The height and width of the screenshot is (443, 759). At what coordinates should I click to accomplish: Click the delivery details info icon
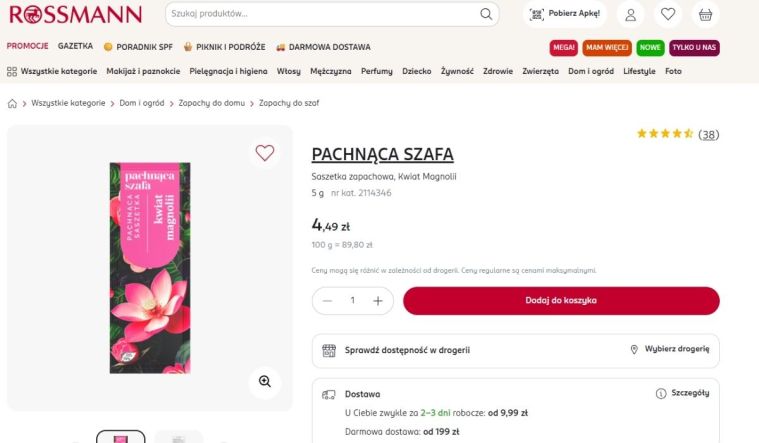pyautogui.click(x=661, y=394)
